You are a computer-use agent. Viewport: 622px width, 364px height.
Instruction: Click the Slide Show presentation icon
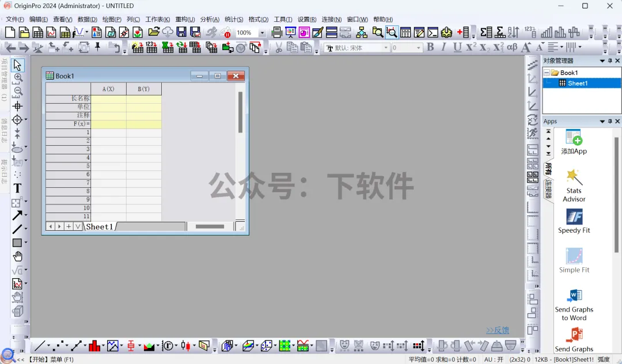pyautogui.click(x=290, y=32)
